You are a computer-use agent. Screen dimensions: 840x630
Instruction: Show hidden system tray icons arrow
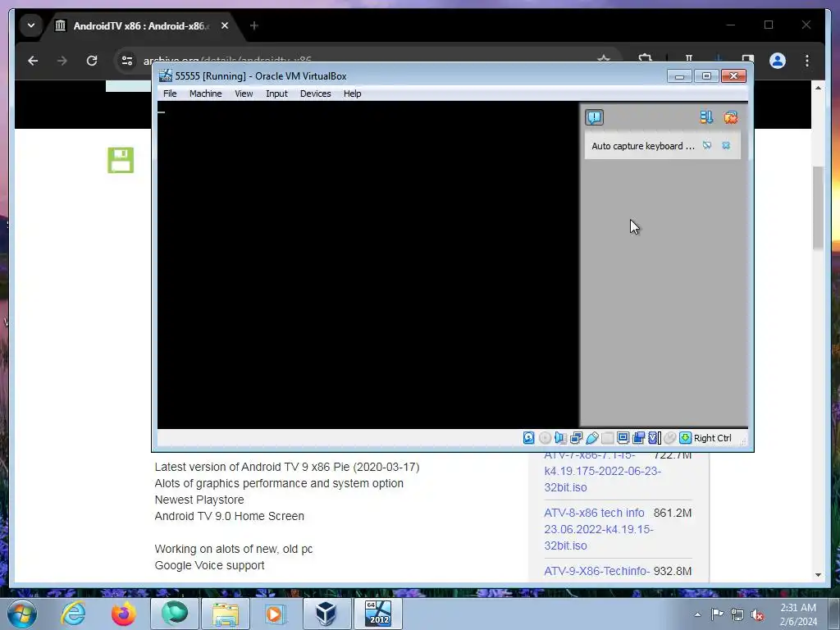click(x=697, y=615)
